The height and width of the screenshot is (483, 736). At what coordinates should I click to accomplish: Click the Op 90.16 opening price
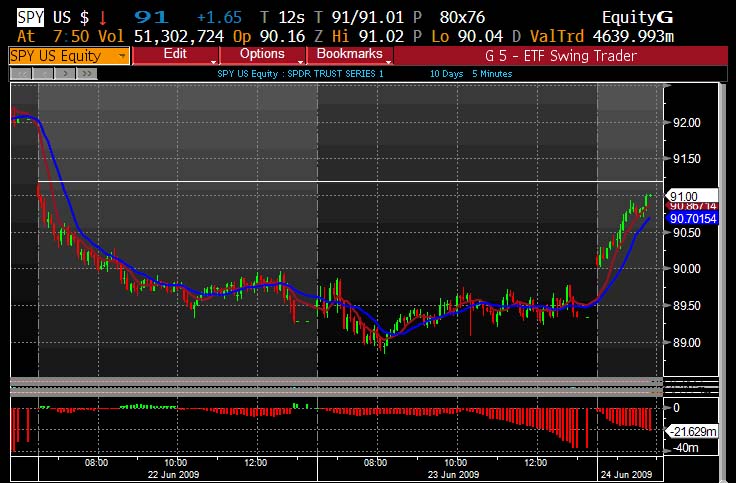[269, 37]
